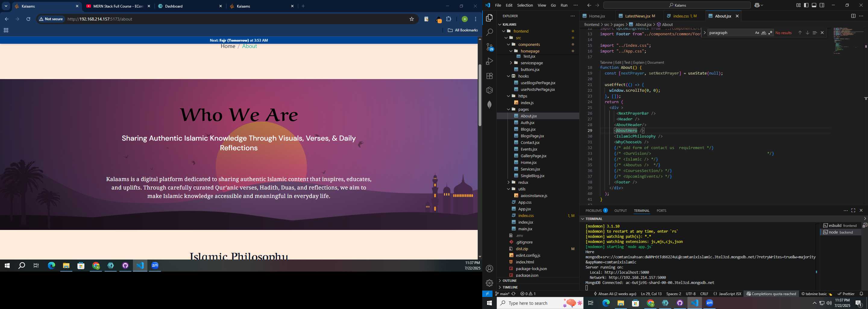Expand the TIMELINE section
The image size is (868, 309).
[x=538, y=287]
